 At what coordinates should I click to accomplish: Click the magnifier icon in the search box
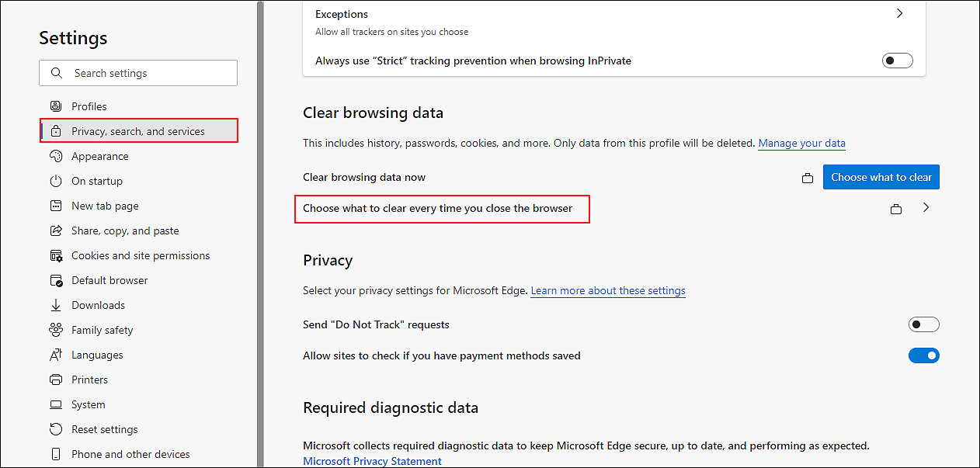coord(56,72)
